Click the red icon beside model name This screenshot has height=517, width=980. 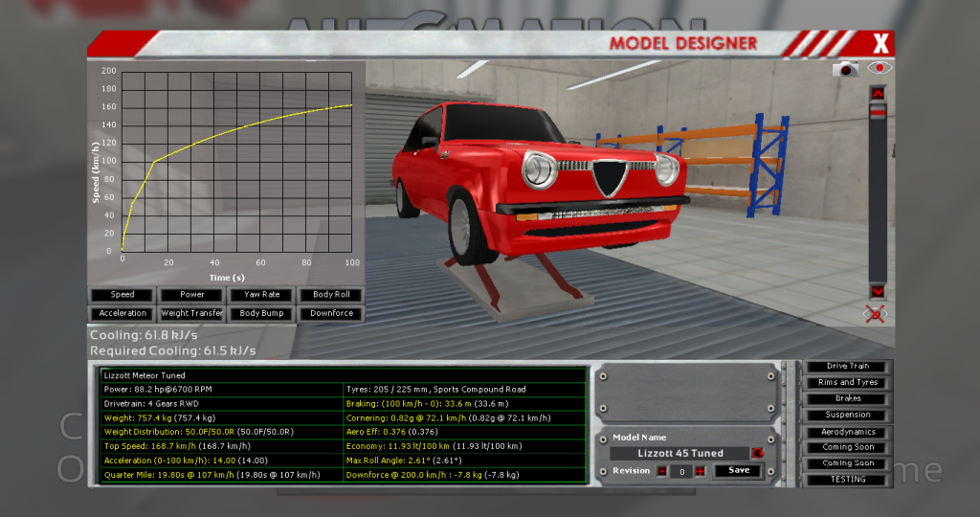(758, 453)
